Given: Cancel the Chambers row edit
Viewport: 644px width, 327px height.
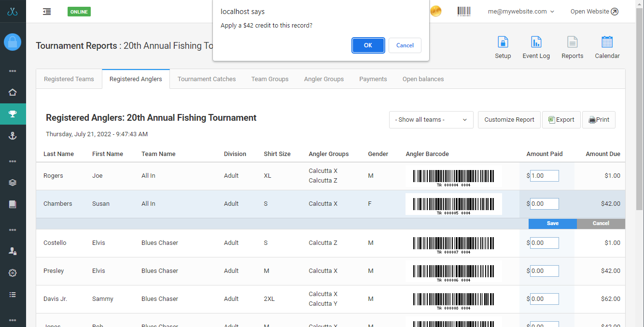Looking at the screenshot, I should [601, 224].
